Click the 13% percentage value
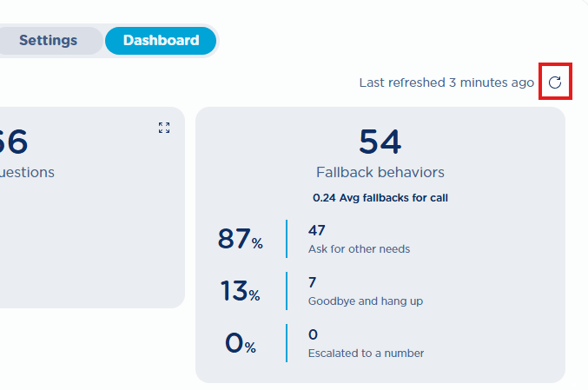The height and width of the screenshot is (390, 588). pos(240,291)
